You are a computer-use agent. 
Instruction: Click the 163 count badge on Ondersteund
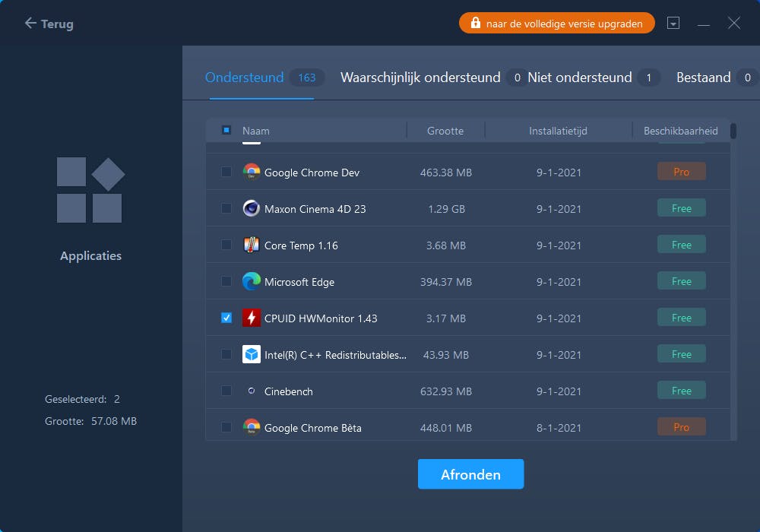[x=307, y=78]
